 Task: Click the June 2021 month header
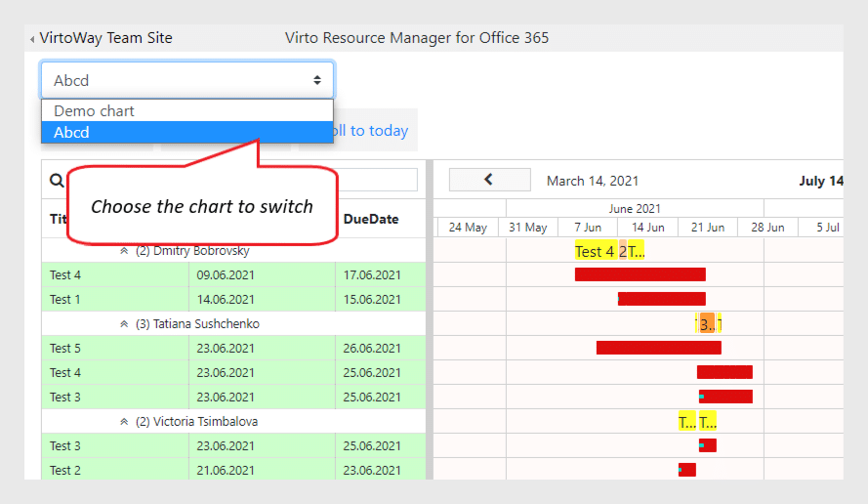coord(635,208)
